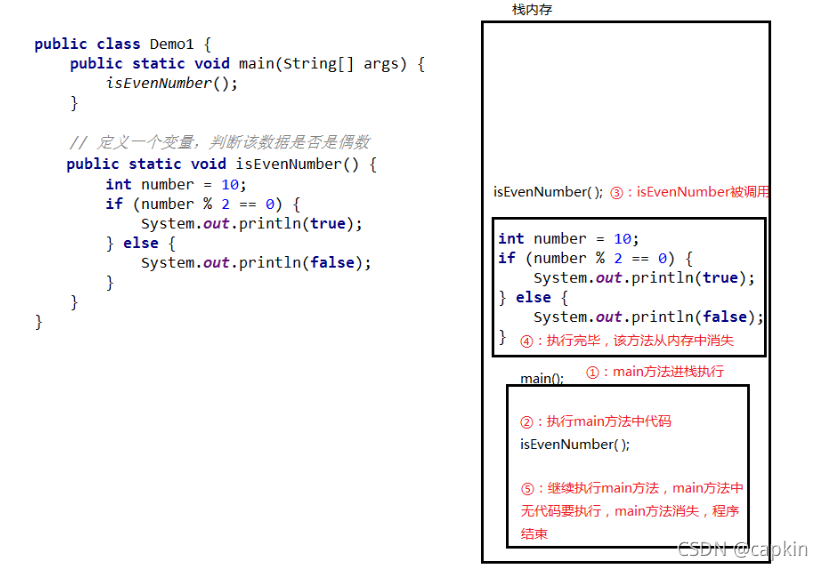This screenshot has width=823, height=570.
Task: Select the red "①：main方法进栈执行" note
Action: (655, 372)
